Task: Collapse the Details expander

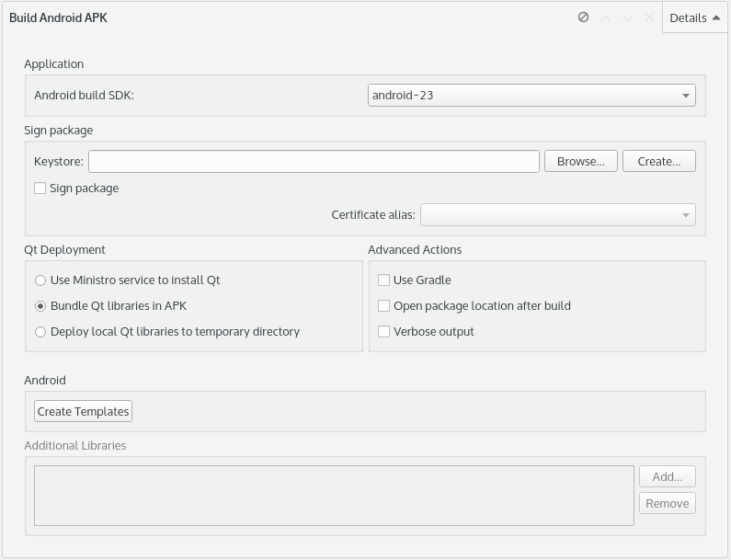Action: click(694, 17)
